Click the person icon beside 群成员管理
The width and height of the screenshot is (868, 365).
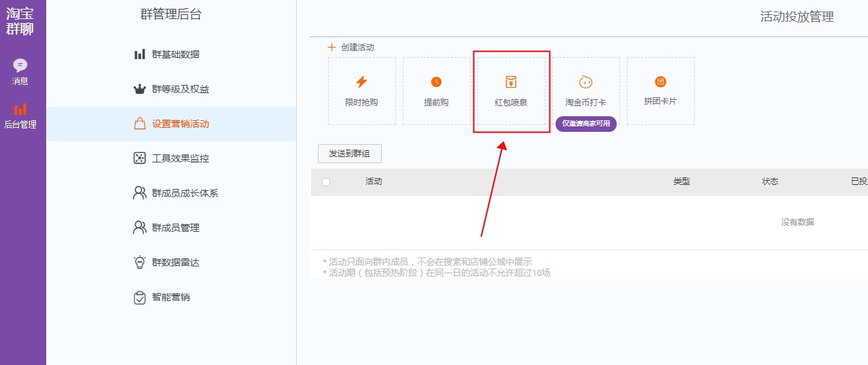point(139,228)
